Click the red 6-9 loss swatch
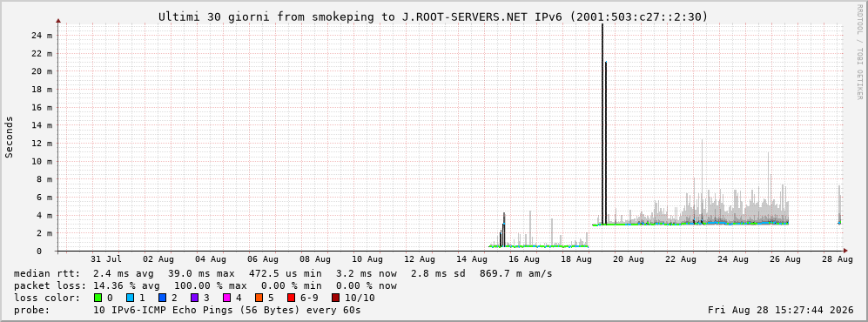The width and height of the screenshot is (868, 322). 291,299
